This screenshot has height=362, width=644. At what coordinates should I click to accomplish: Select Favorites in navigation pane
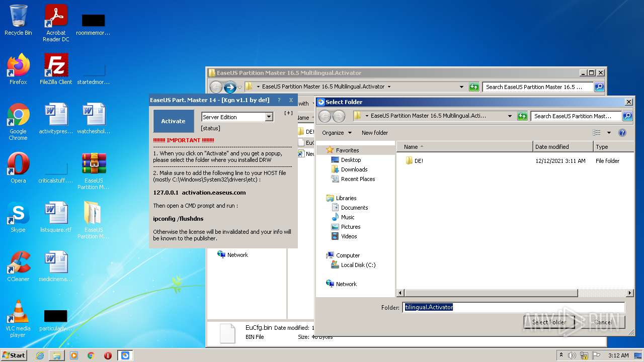pos(348,150)
